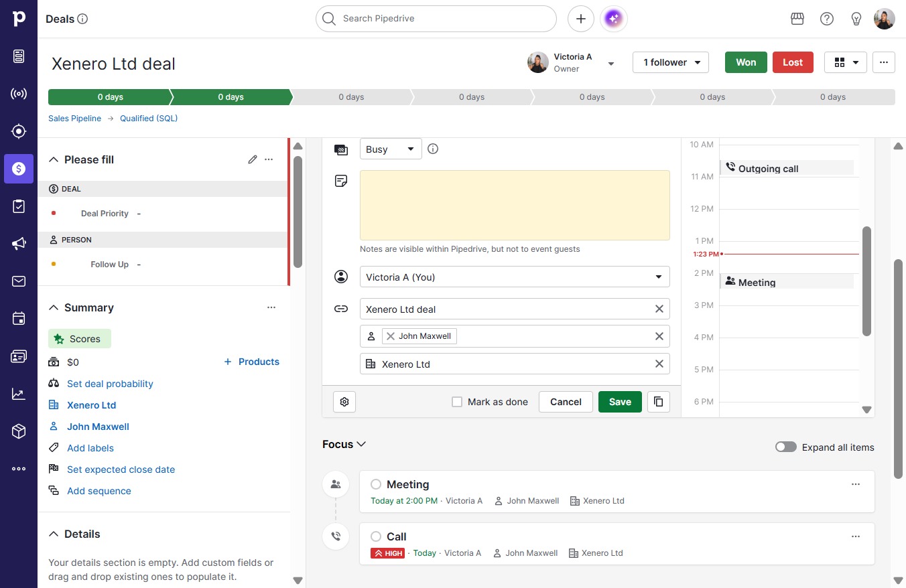The height and width of the screenshot is (588, 906).
Task: Open the AI assistant sparkle button
Action: (614, 19)
